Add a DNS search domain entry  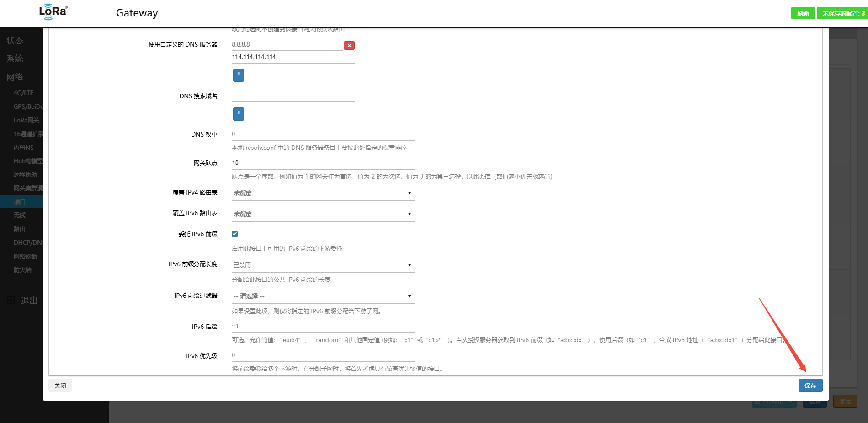tap(238, 113)
